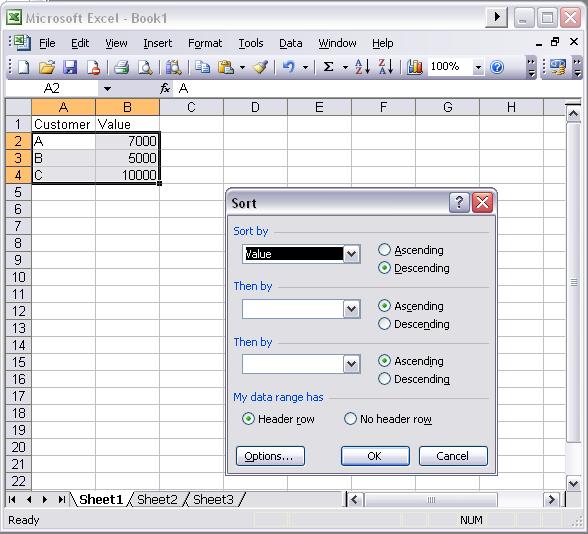Click the Format Painter brush icon
The height and width of the screenshot is (534, 588).
(260, 67)
